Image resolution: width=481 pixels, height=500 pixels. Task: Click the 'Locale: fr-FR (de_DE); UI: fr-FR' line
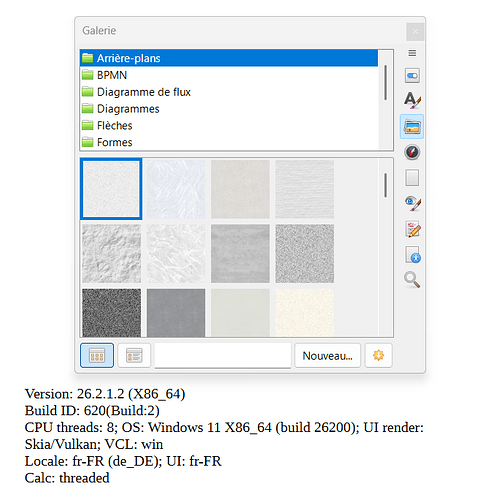123,461
